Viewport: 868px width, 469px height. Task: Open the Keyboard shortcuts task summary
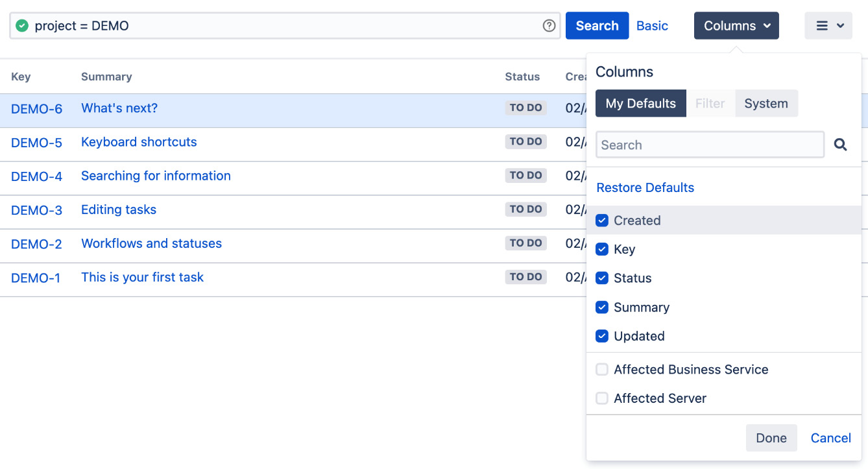coord(139,141)
